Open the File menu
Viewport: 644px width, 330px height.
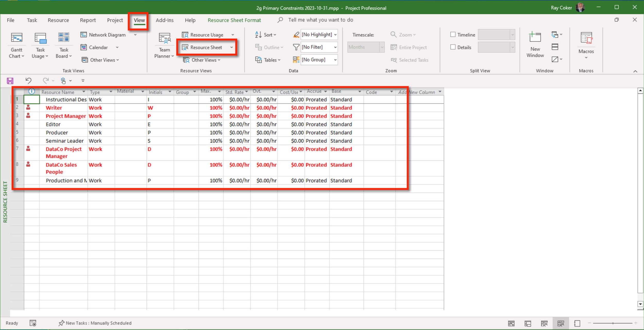[11, 20]
